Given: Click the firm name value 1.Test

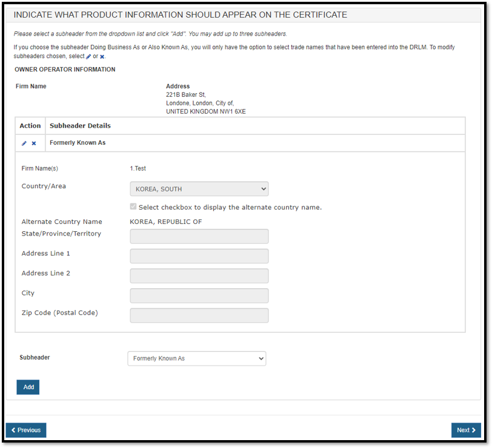Looking at the screenshot, I should pyautogui.click(x=138, y=169).
